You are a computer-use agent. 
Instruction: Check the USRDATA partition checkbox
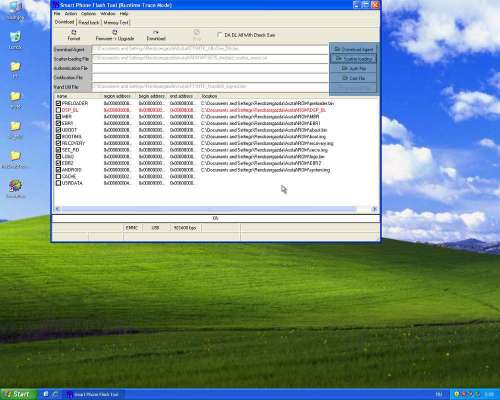pyautogui.click(x=58, y=183)
